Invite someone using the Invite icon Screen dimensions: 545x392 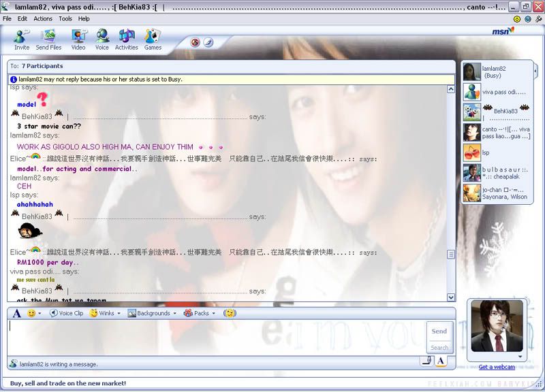pyautogui.click(x=22, y=40)
